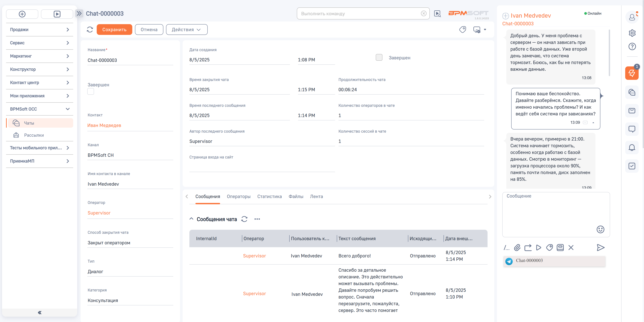The image size is (644, 322).
Task: Switch to the Файлы tab
Action: pos(296,197)
